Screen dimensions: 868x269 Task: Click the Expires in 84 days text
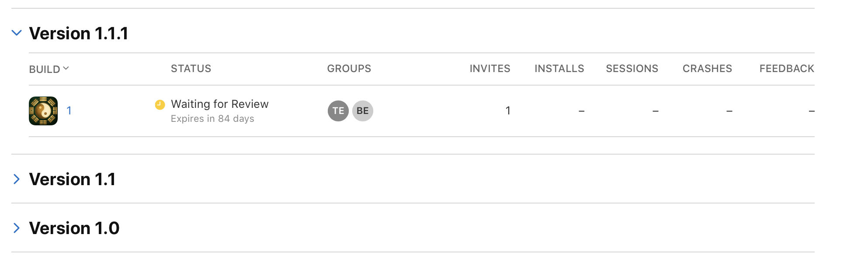pyautogui.click(x=212, y=119)
